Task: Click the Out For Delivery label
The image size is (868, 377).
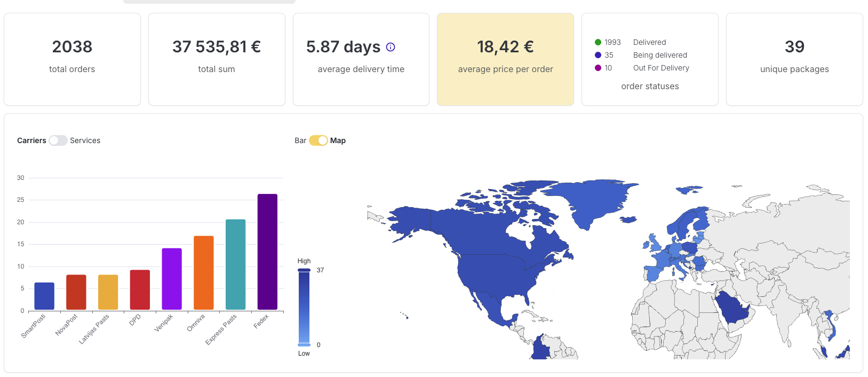Action: (x=661, y=68)
